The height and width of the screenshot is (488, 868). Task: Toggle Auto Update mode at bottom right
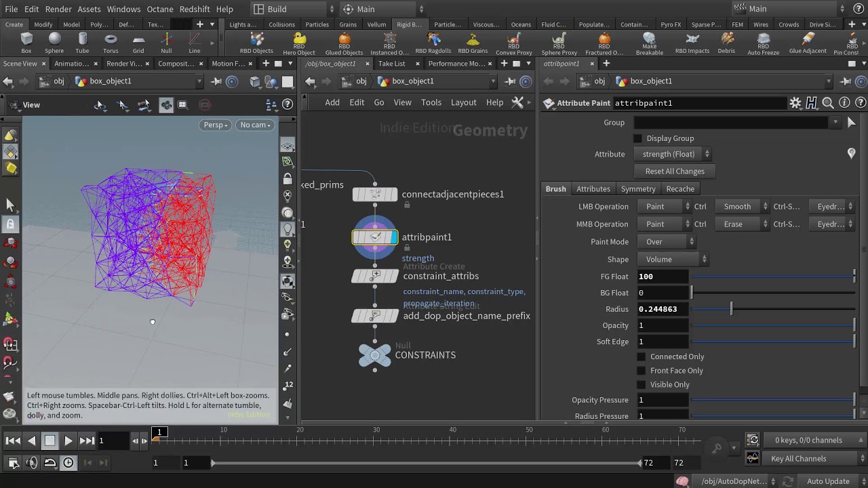point(828,481)
